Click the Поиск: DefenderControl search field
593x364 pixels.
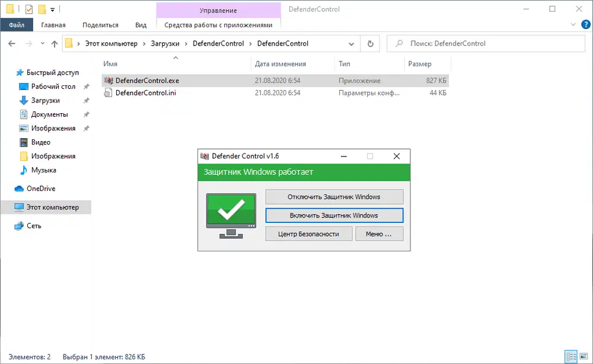coord(485,43)
